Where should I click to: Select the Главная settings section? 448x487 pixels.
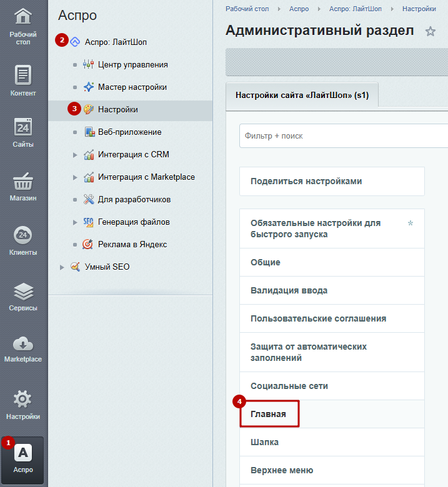[269, 414]
